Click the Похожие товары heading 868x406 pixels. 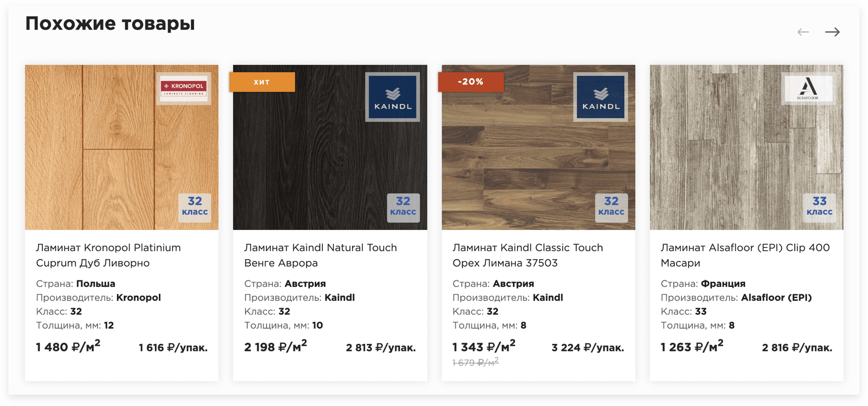110,24
